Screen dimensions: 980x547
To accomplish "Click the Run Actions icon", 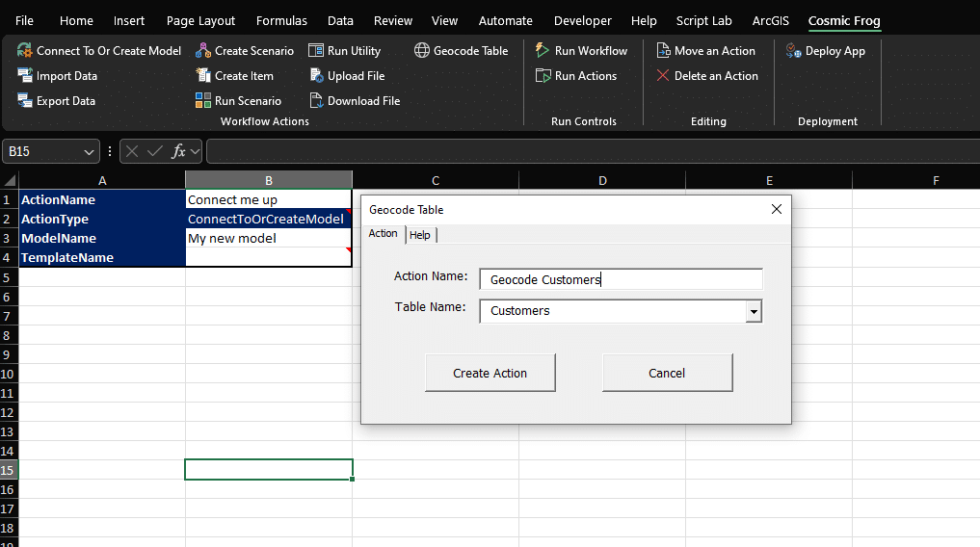I will tap(543, 75).
